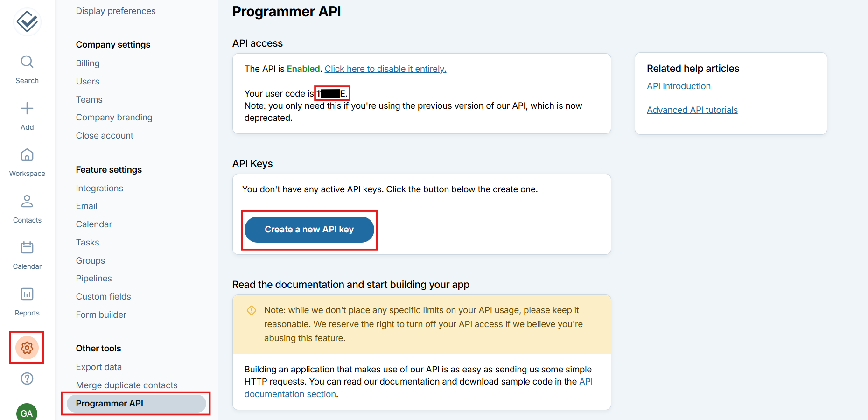
Task: Open Users settings page
Action: [x=88, y=81]
